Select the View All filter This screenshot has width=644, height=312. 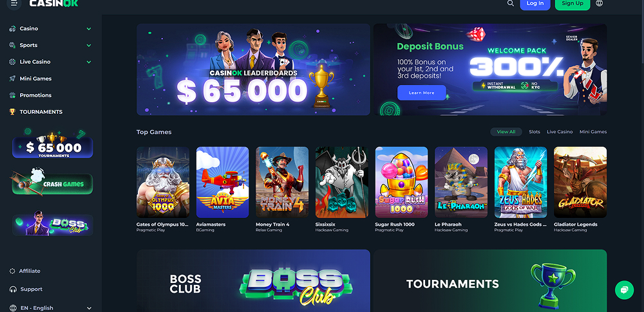point(506,132)
